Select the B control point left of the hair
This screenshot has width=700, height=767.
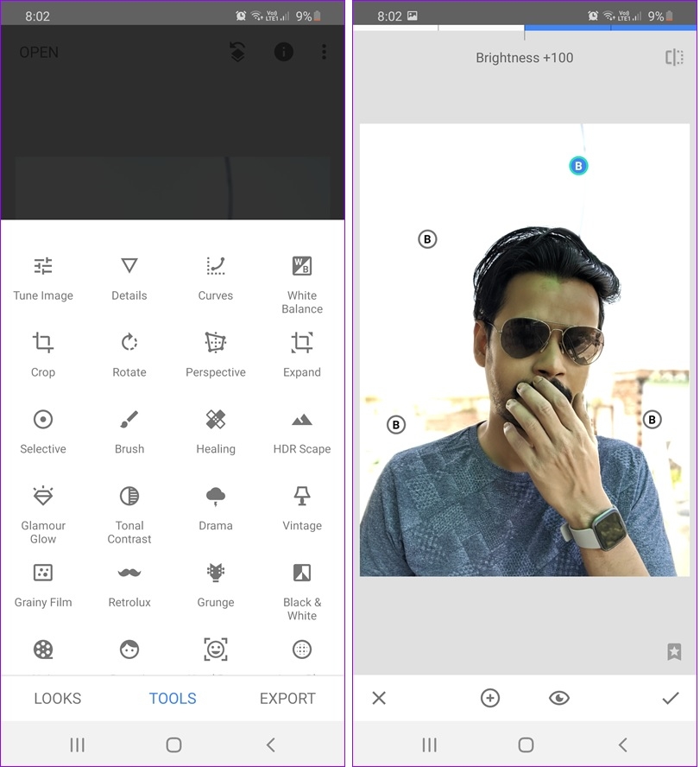(427, 239)
